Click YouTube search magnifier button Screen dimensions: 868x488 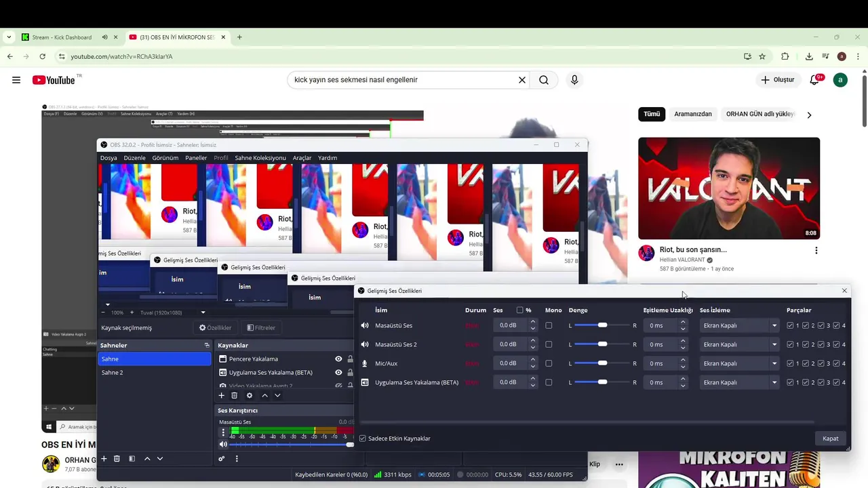tap(544, 80)
